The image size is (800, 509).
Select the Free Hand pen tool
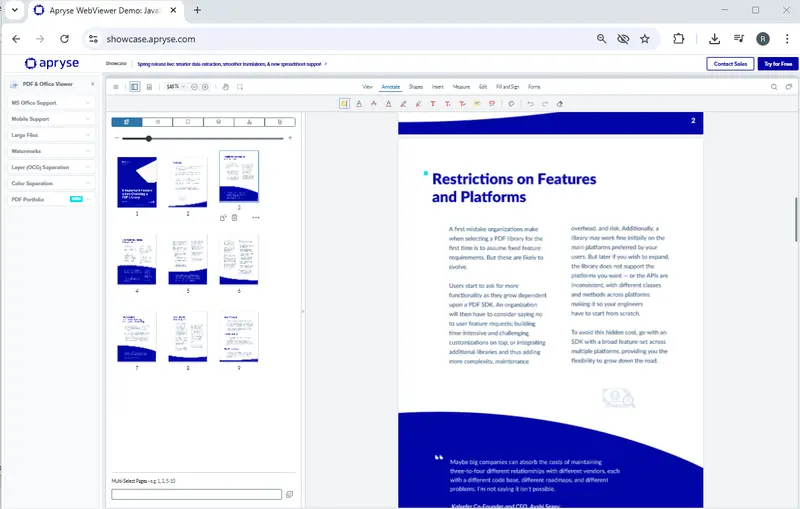[404, 104]
